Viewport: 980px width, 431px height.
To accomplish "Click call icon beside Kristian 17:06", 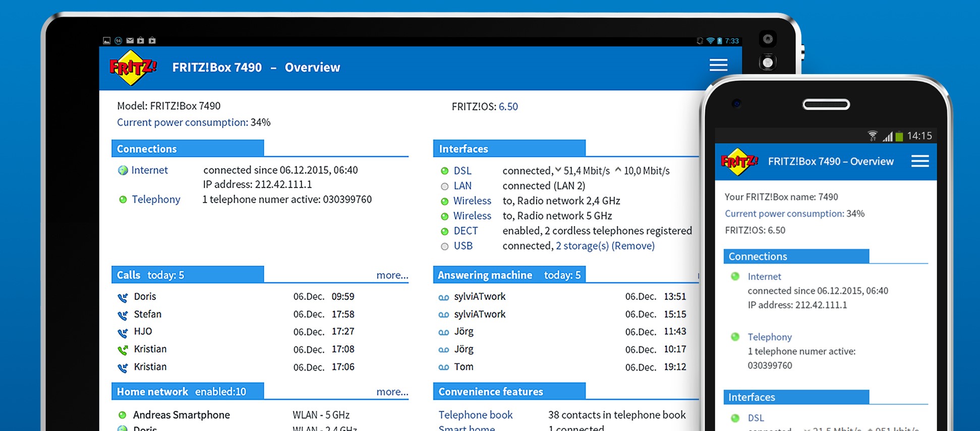I will pos(123,367).
